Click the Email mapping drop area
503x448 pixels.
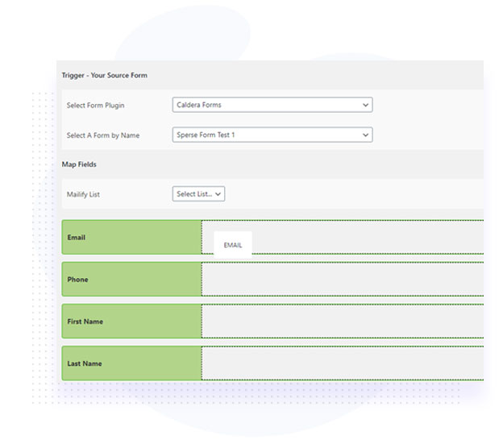click(343, 238)
